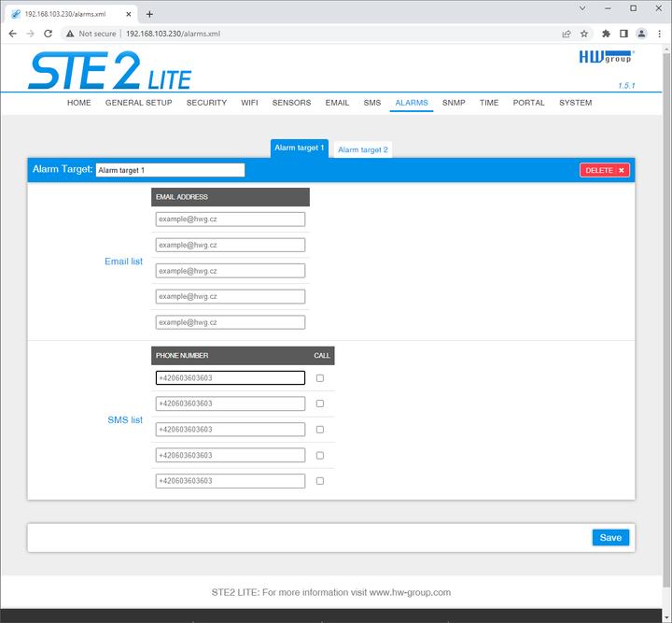Click the first email address field

coord(231,219)
